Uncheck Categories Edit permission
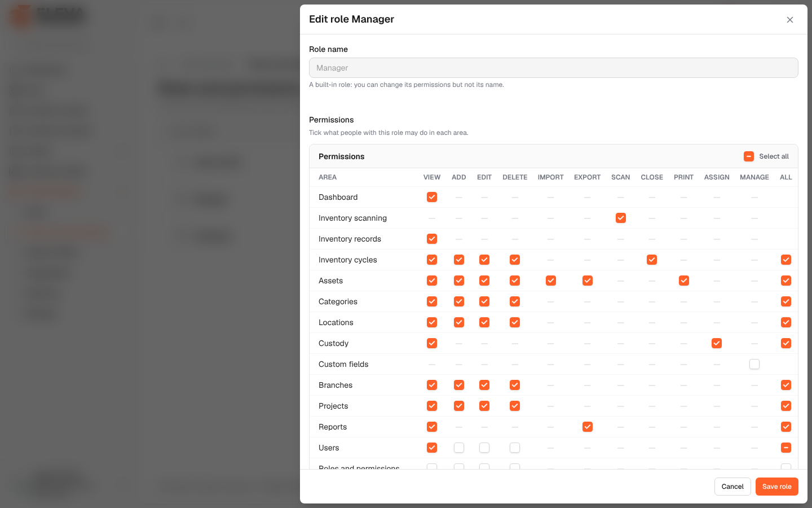Screen dimensions: 812x508 (484, 301)
